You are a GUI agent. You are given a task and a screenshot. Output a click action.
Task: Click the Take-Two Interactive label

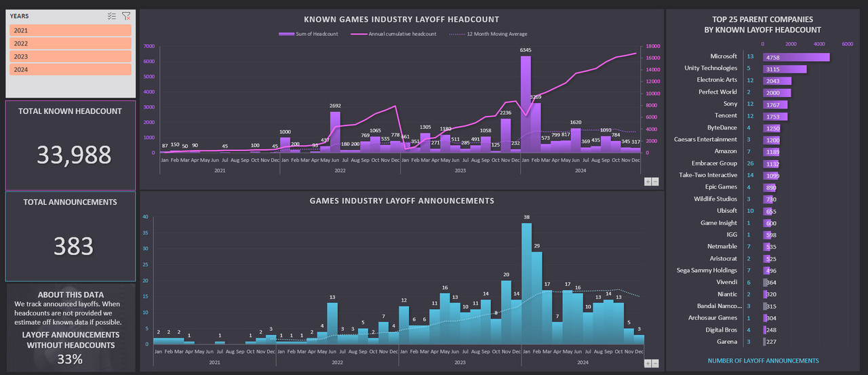pyautogui.click(x=707, y=175)
